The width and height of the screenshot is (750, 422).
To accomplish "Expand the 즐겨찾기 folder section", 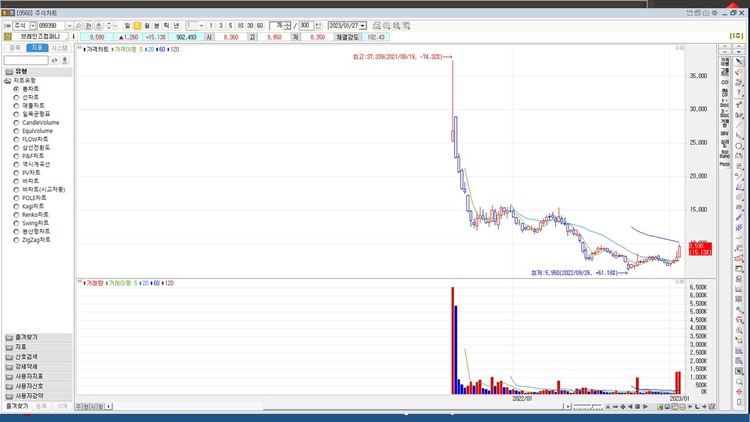I will point(38,337).
